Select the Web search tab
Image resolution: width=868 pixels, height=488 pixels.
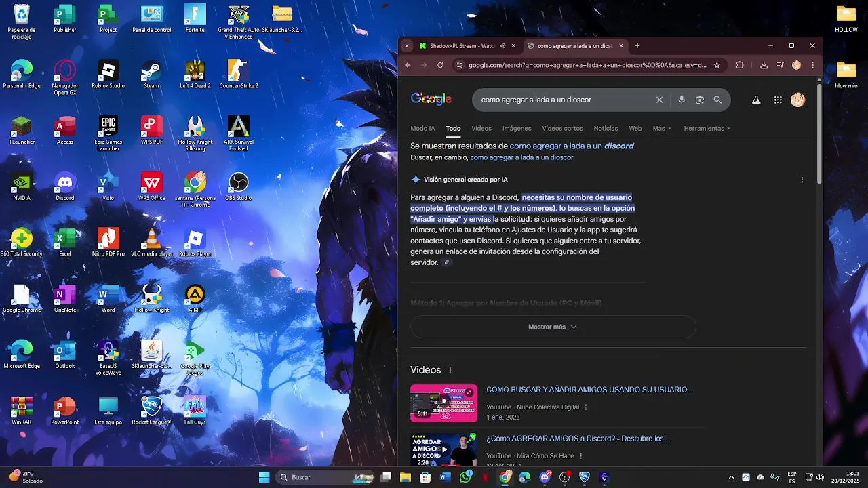[x=635, y=128]
